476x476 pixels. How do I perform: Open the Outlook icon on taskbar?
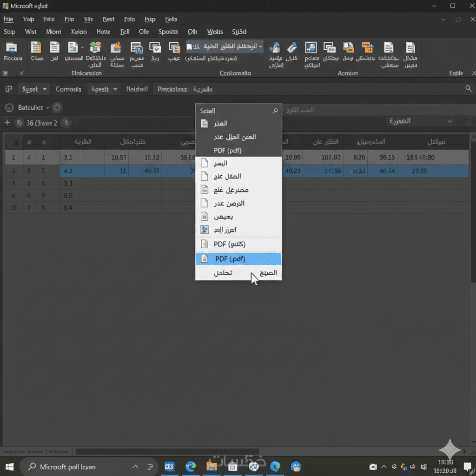170,466
